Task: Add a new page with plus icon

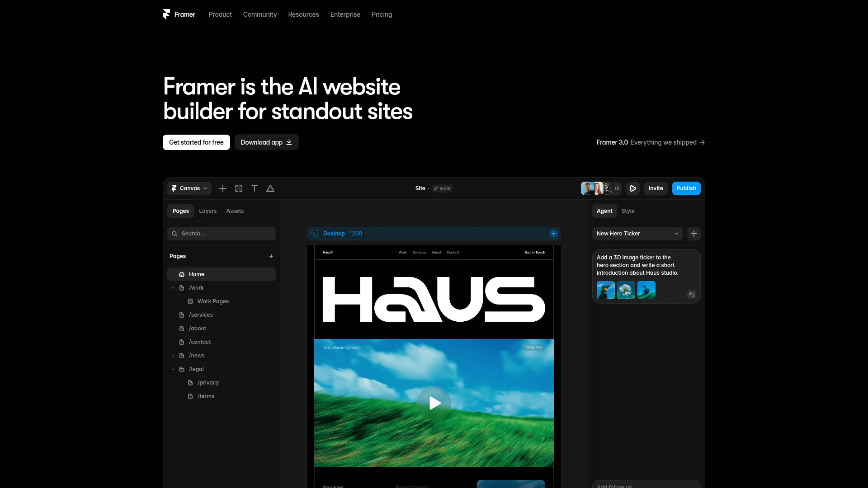Action: (x=271, y=256)
